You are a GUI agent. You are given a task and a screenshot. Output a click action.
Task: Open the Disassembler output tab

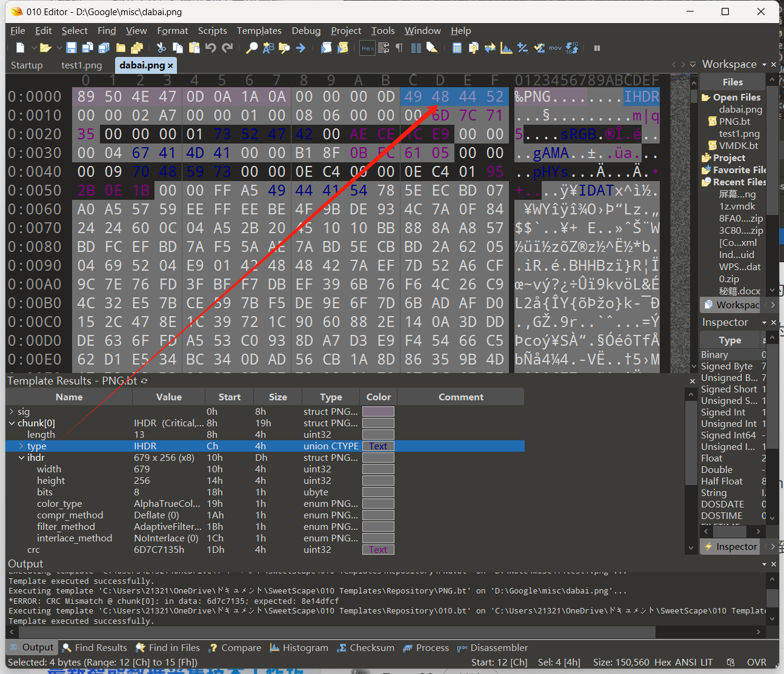tap(493, 648)
